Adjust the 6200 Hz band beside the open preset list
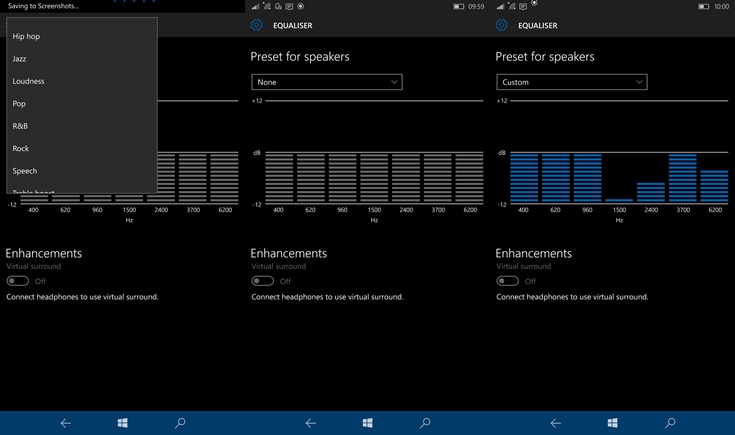 [x=225, y=178]
